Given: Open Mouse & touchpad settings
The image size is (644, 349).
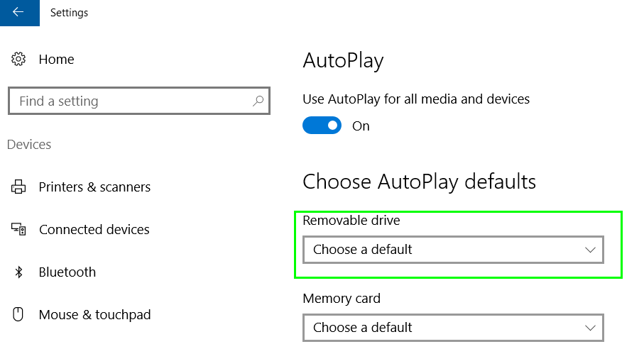Looking at the screenshot, I should pyautogui.click(x=95, y=314).
